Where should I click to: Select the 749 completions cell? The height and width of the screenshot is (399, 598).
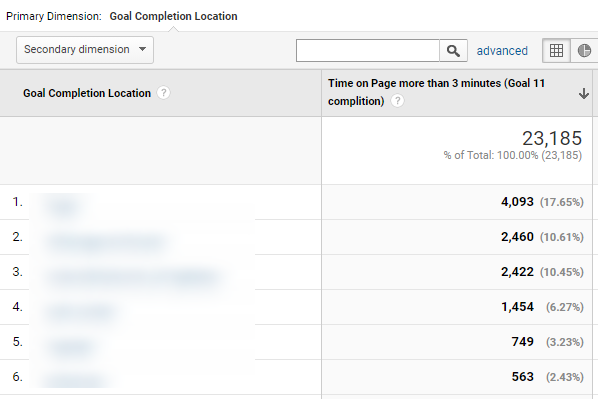[522, 342]
